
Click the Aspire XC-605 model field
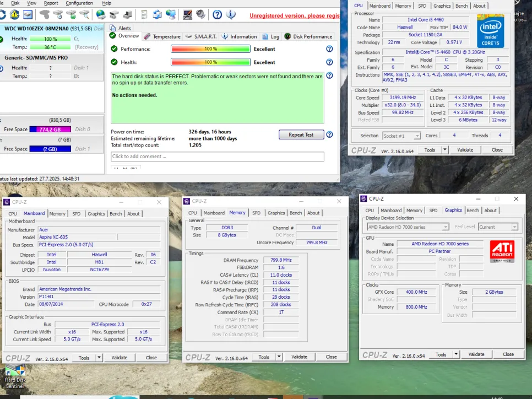(x=77, y=237)
